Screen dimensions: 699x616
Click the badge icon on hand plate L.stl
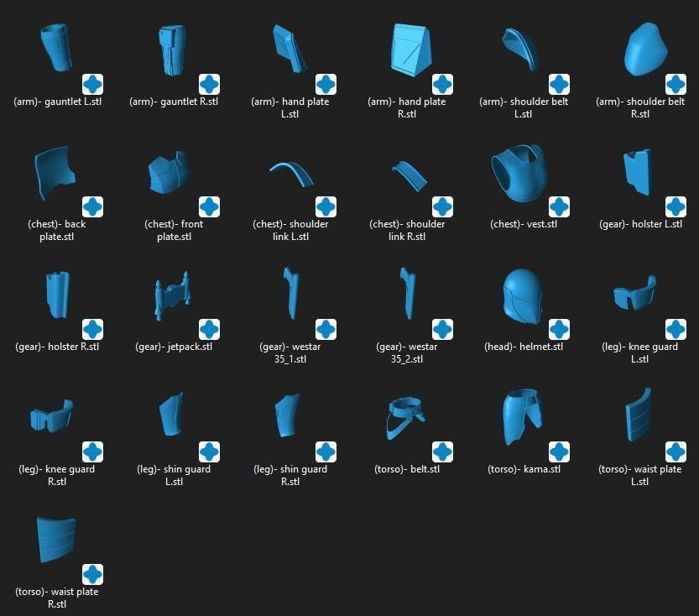tap(326, 84)
